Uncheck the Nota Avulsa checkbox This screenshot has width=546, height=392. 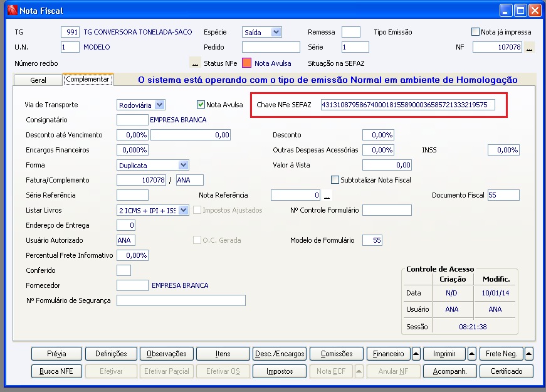pyautogui.click(x=201, y=104)
